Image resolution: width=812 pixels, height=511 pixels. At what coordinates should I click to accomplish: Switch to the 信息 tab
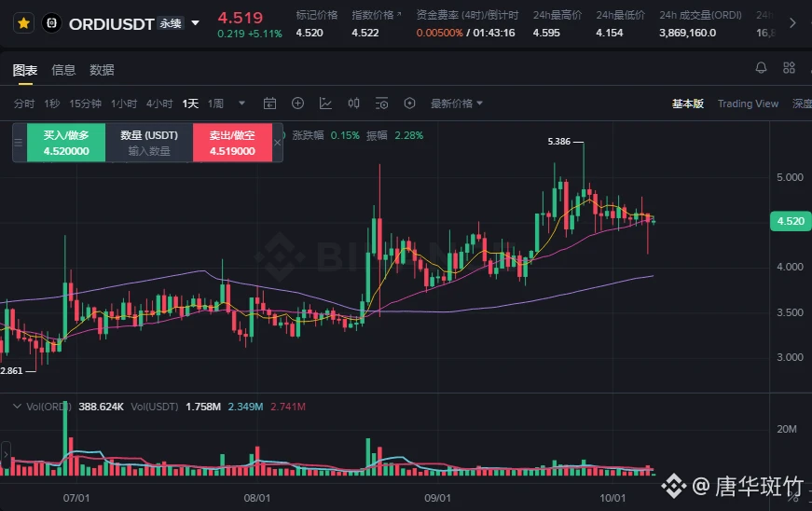(63, 70)
